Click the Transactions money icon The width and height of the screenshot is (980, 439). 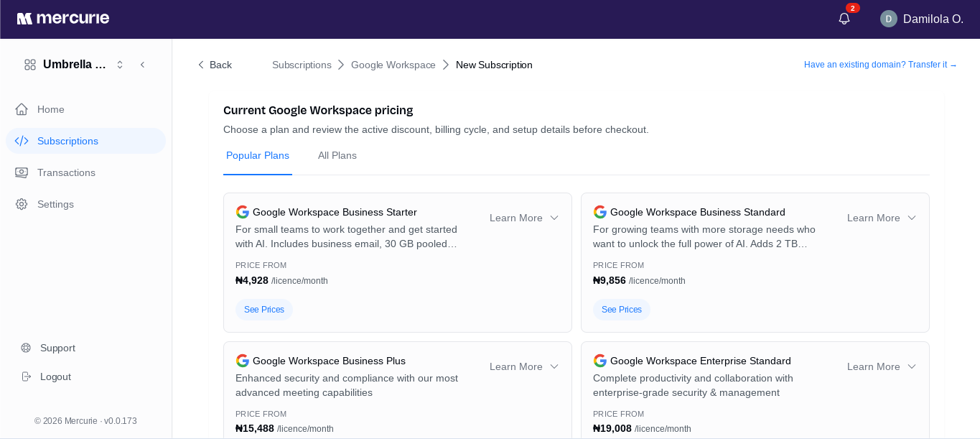point(22,172)
